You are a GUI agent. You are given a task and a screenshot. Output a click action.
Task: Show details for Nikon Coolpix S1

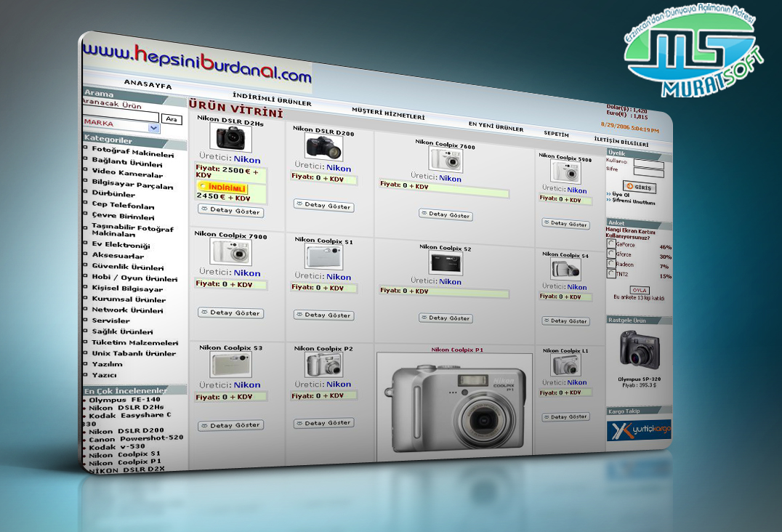tap(324, 315)
